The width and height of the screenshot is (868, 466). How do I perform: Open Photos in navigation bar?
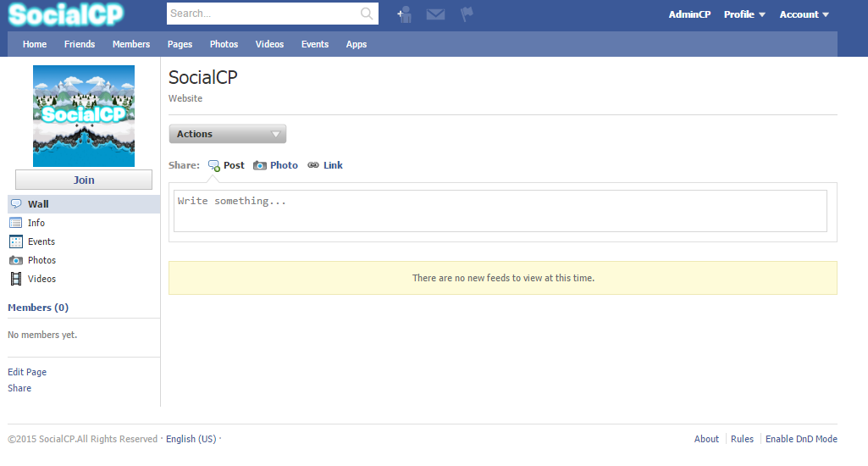pyautogui.click(x=224, y=44)
